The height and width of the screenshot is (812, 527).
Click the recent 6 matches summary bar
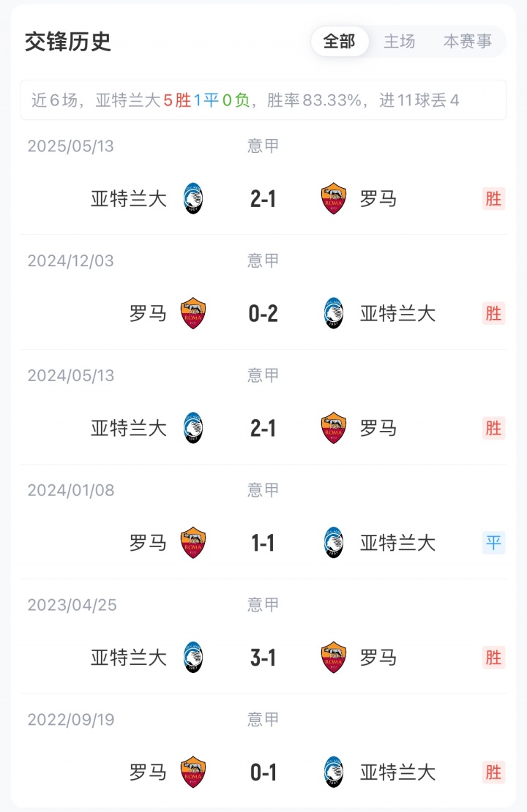click(263, 100)
